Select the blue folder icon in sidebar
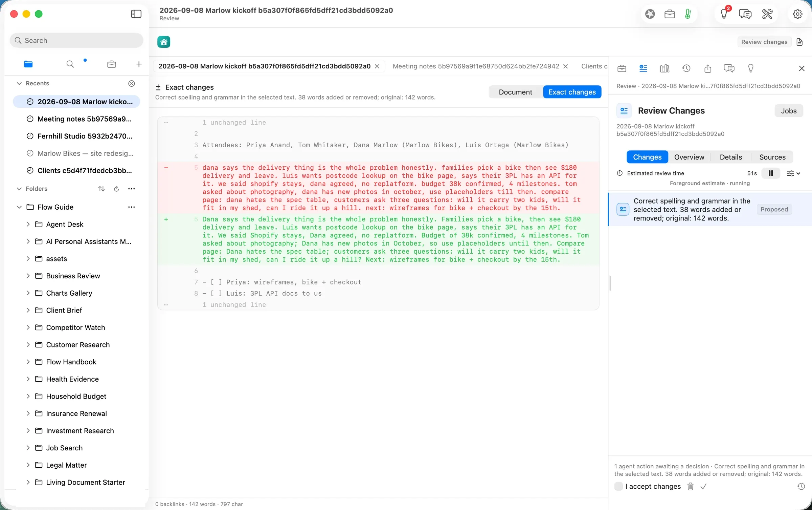This screenshot has width=812, height=510. point(28,64)
